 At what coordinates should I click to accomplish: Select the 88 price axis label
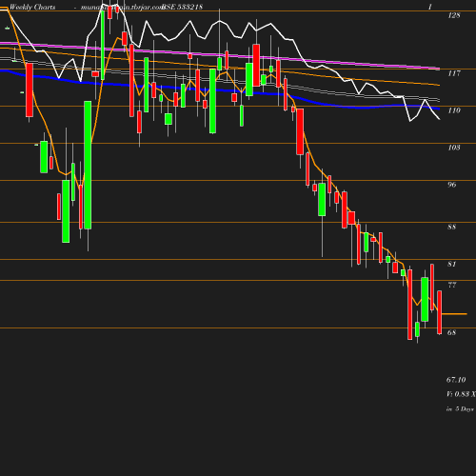(452, 227)
